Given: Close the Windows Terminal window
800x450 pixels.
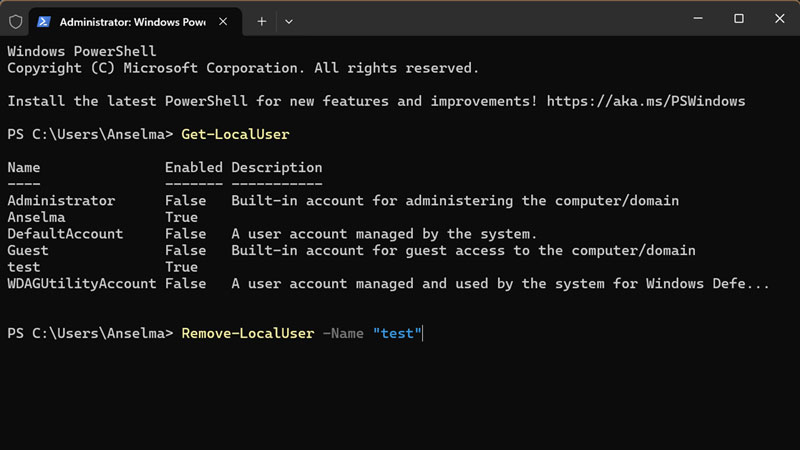Looking at the screenshot, I should pyautogui.click(x=782, y=19).
